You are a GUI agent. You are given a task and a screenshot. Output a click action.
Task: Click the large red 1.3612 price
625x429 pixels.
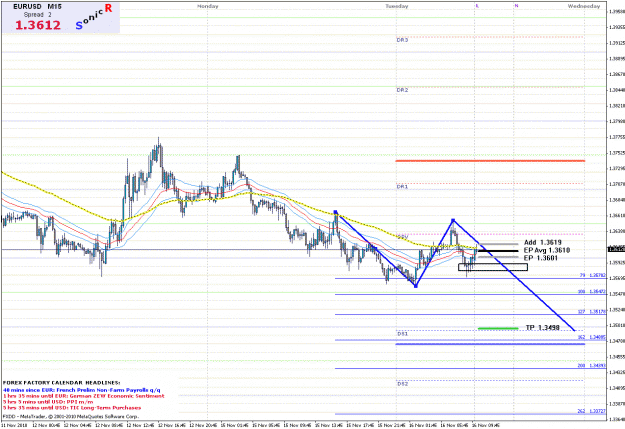(x=38, y=25)
